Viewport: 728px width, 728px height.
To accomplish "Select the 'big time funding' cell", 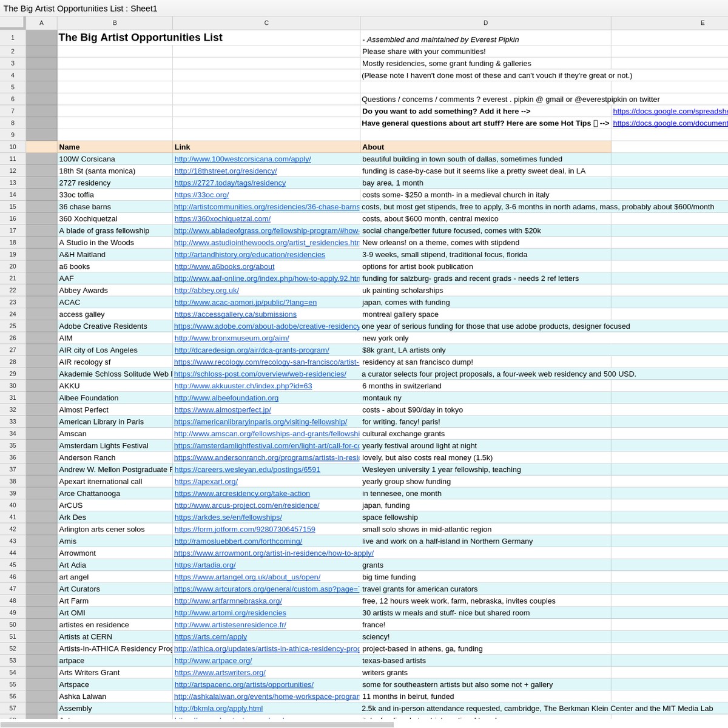I will [485, 577].
